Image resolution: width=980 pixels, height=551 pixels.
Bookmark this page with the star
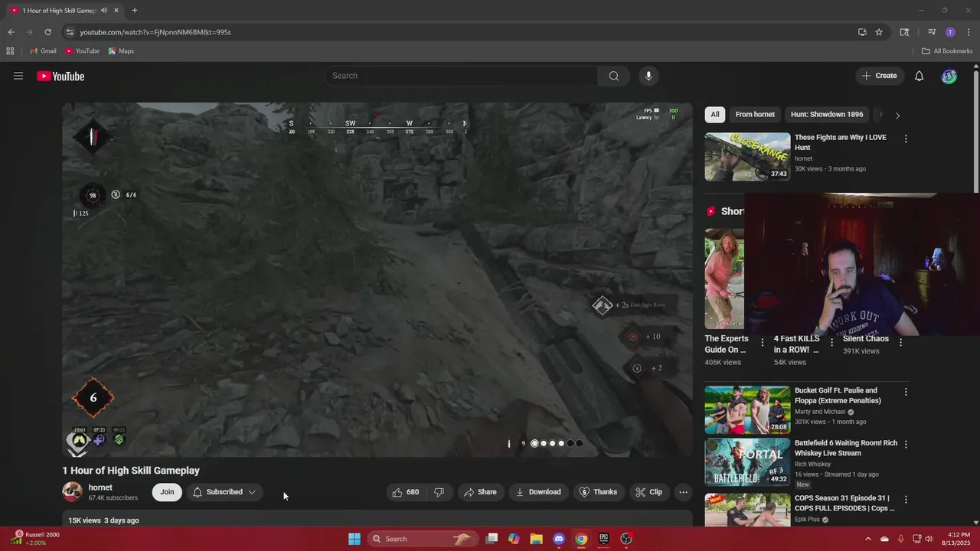pyautogui.click(x=879, y=32)
